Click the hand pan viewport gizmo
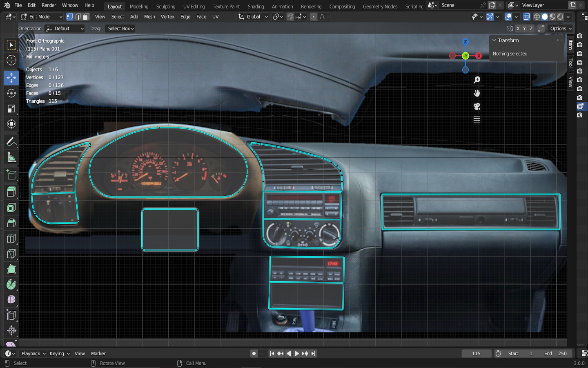Viewport: 588px width, 368px height. [477, 93]
